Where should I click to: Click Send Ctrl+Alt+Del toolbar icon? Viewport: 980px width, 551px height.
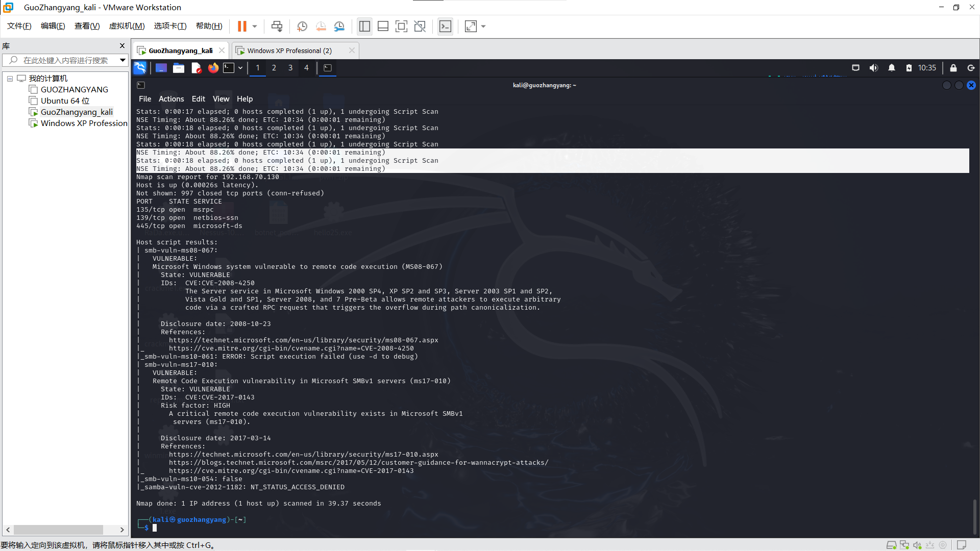tap(277, 27)
